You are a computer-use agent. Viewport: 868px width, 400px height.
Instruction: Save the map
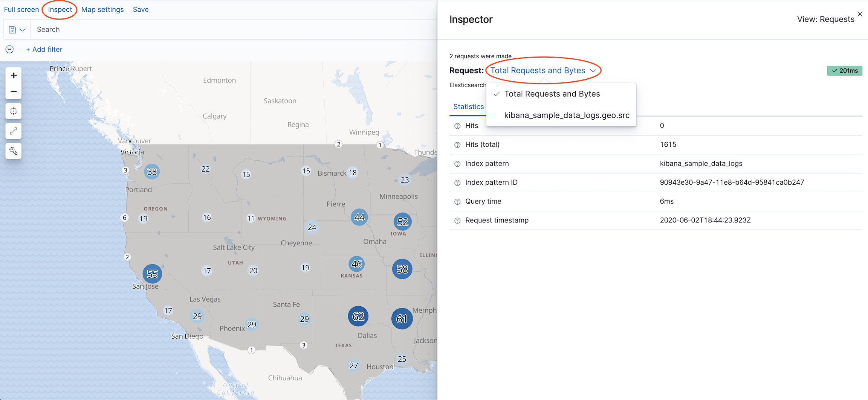141,9
